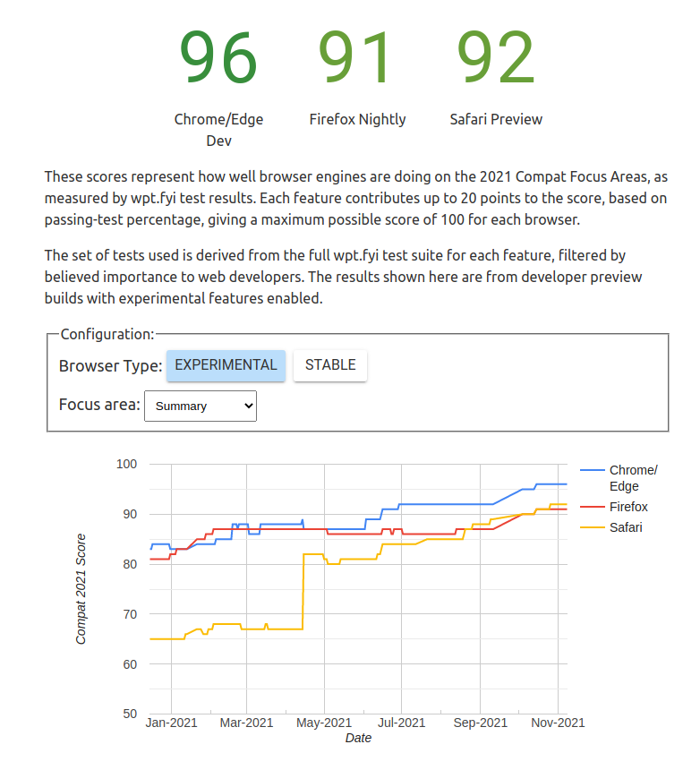Click the Compat 2021 Score axis title
This screenshot has width=700, height=770.
[x=81, y=589]
